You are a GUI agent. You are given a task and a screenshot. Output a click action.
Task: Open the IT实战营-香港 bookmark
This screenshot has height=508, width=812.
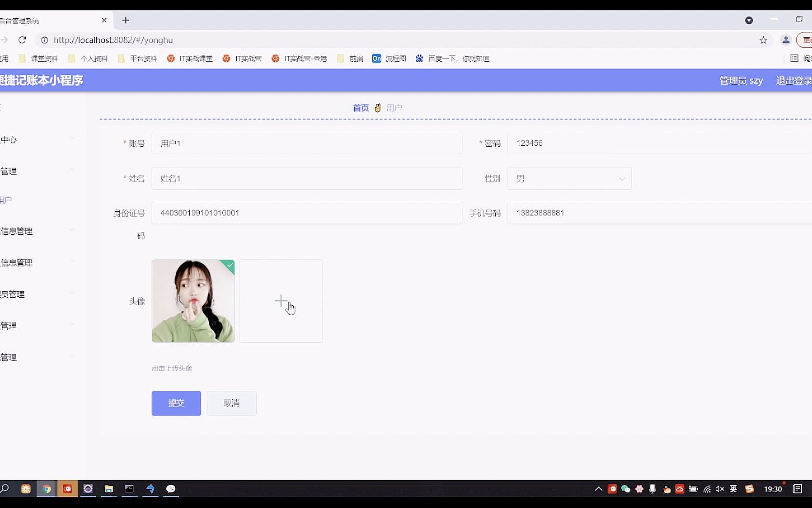(x=299, y=58)
